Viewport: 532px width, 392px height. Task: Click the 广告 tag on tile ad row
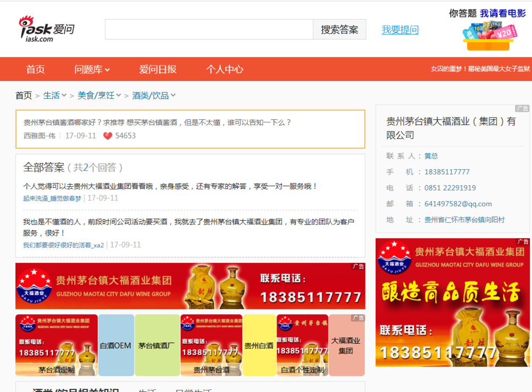[358, 318]
